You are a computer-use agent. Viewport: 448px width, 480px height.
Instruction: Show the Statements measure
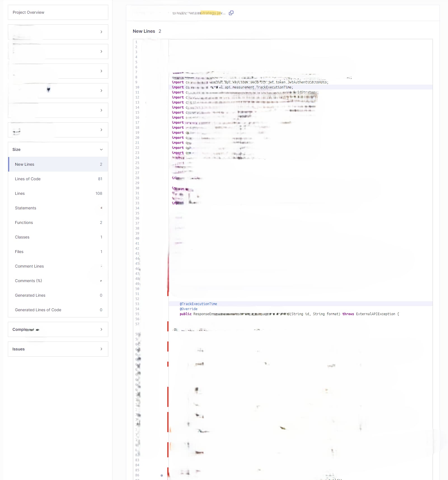(x=58, y=208)
